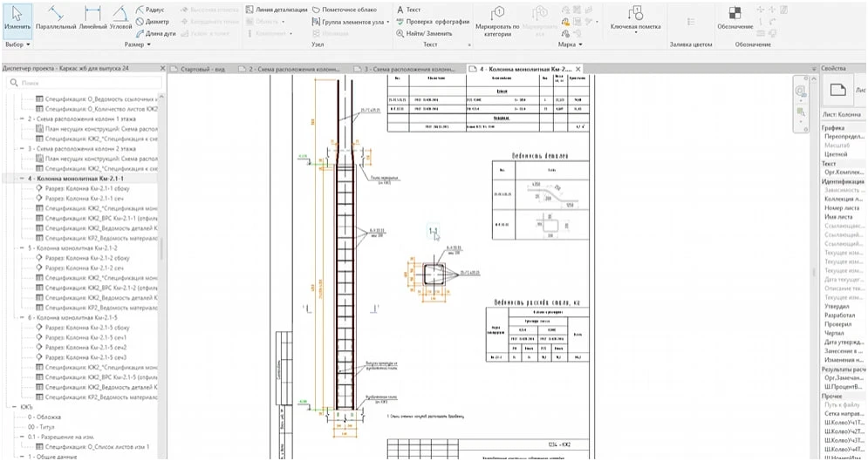
Task: Draw a Линия детализации detail line
Action: [x=276, y=10]
